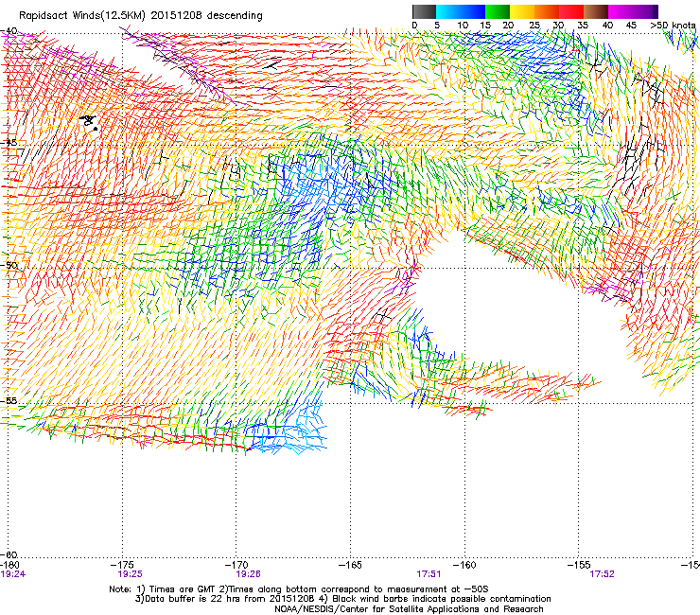Click the "-60" latitude axis label
Image resolution: width=700 pixels, height=615 pixels.
click(9, 554)
